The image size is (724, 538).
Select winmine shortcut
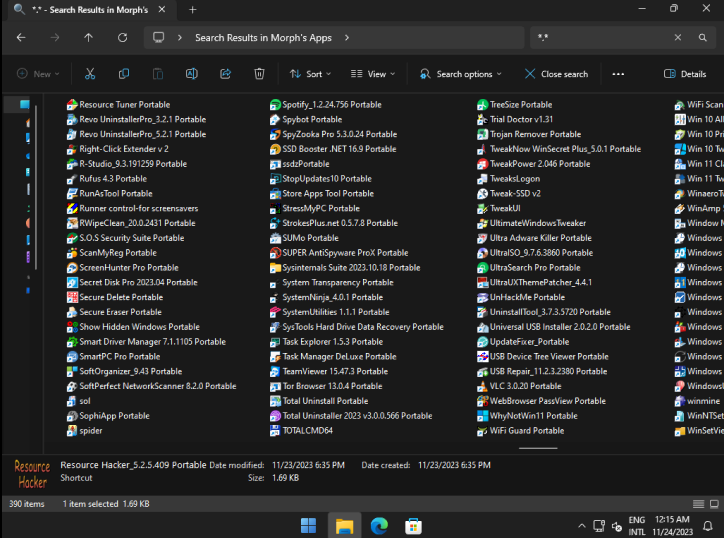(x=697, y=401)
